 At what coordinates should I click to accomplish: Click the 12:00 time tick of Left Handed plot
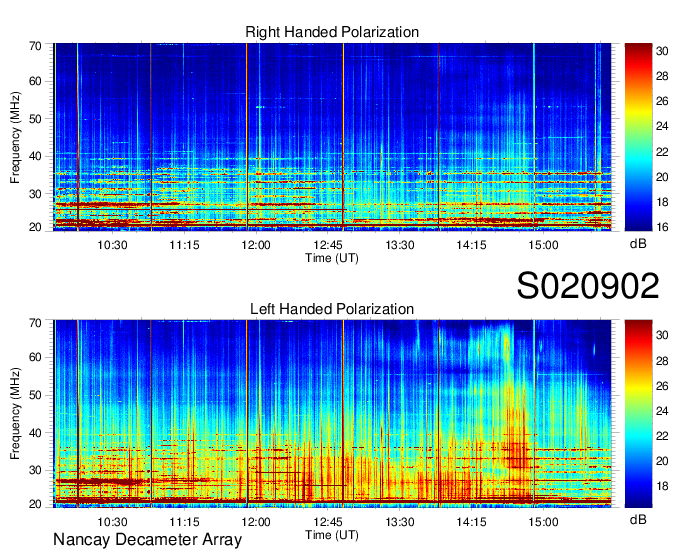tap(256, 522)
